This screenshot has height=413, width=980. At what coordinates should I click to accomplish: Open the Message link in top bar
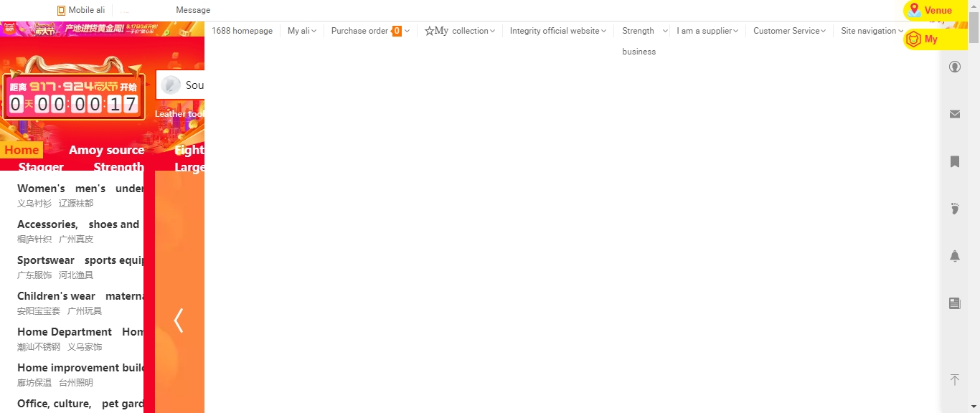tap(193, 10)
